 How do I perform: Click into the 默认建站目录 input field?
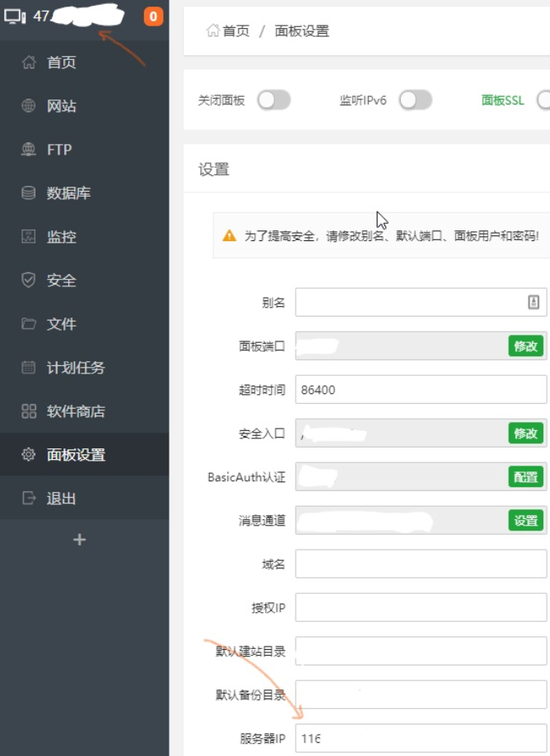coord(421,651)
